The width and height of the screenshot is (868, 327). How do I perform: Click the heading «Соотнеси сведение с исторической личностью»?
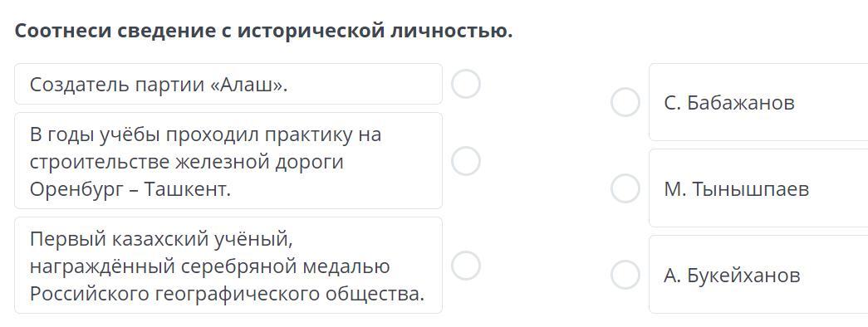coord(263,31)
